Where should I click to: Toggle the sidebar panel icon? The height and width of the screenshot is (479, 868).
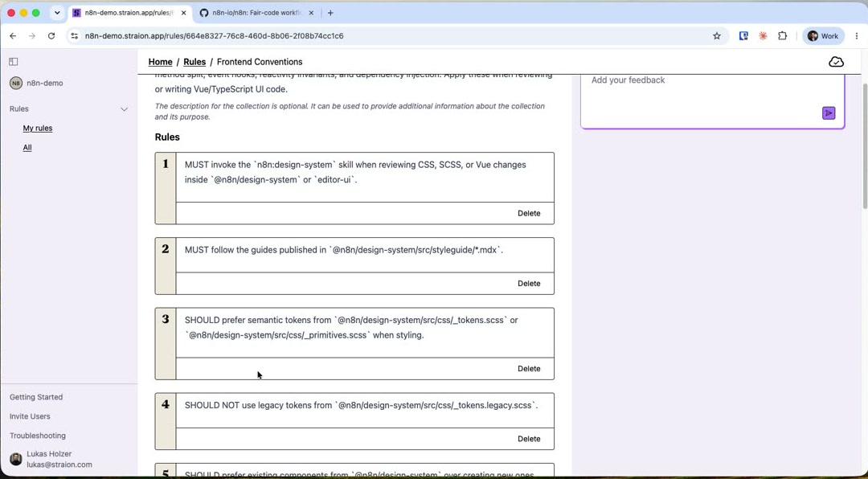pyautogui.click(x=14, y=61)
